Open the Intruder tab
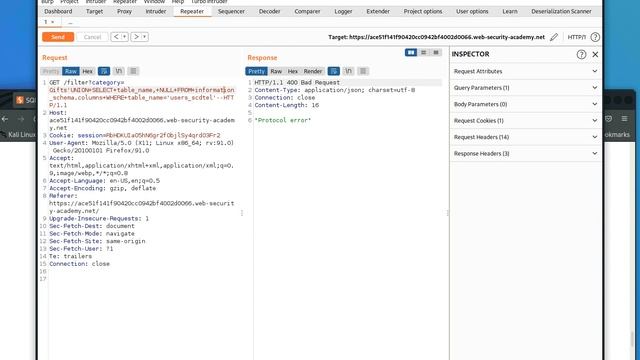 click(156, 11)
